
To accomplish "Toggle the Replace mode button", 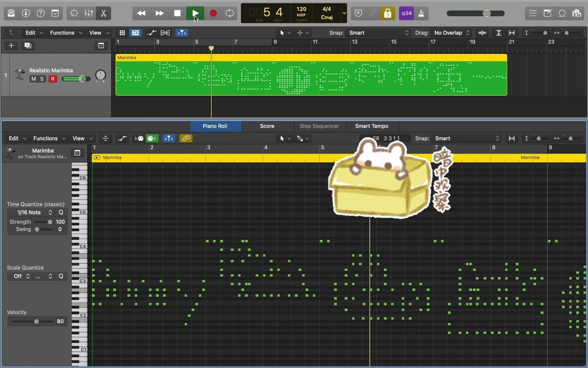I will pyautogui.click(x=358, y=13).
